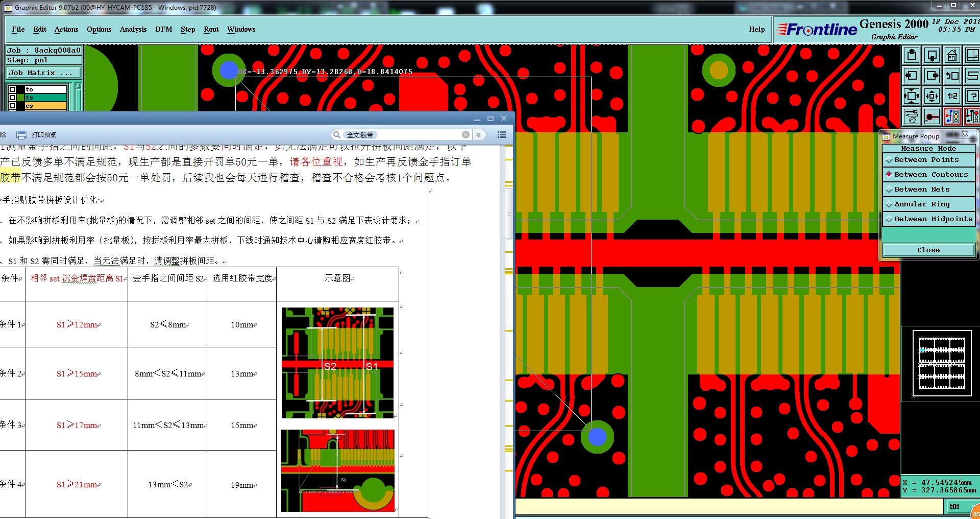The width and height of the screenshot is (980, 519).
Task: Select the 'cs' layer name
Action: click(x=46, y=106)
